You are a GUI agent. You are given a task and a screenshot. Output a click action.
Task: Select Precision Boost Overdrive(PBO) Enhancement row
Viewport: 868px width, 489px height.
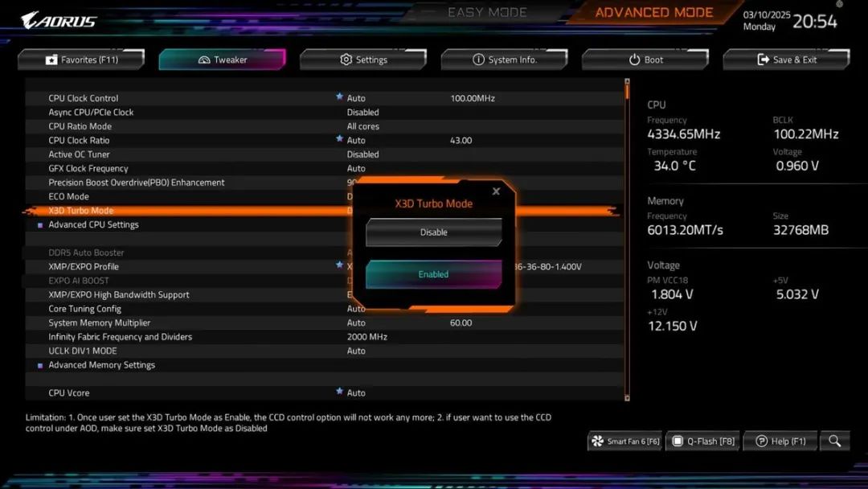pyautogui.click(x=324, y=183)
